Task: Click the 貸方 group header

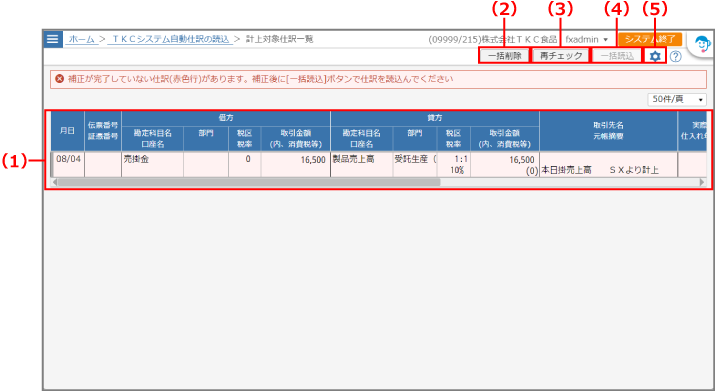Action: pos(435,118)
